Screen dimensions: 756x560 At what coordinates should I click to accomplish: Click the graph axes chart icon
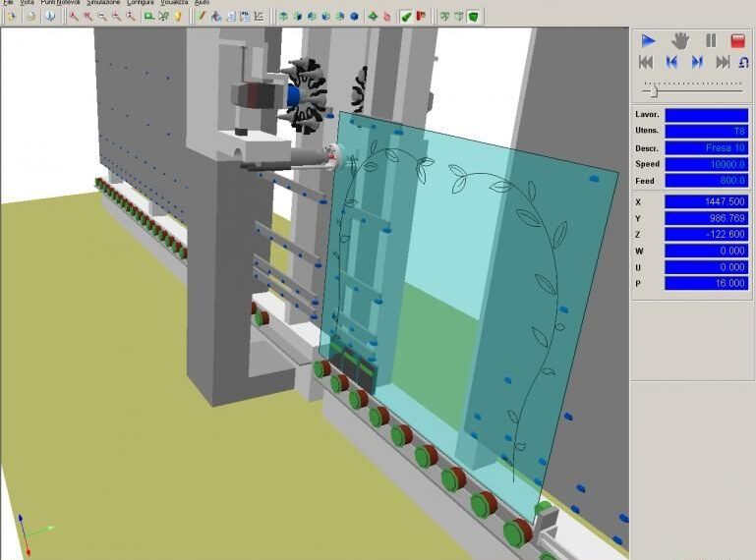tap(259, 17)
